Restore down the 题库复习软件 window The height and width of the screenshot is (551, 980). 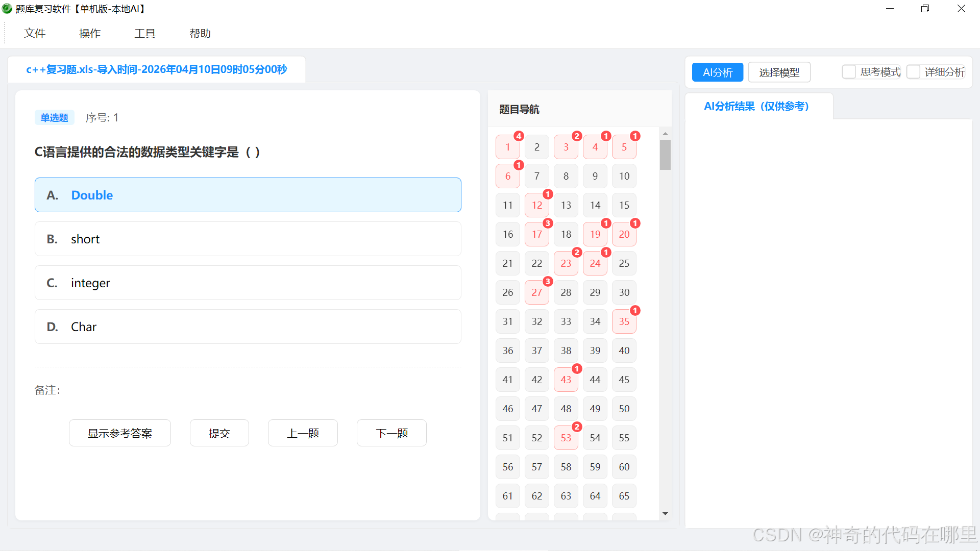pos(925,9)
